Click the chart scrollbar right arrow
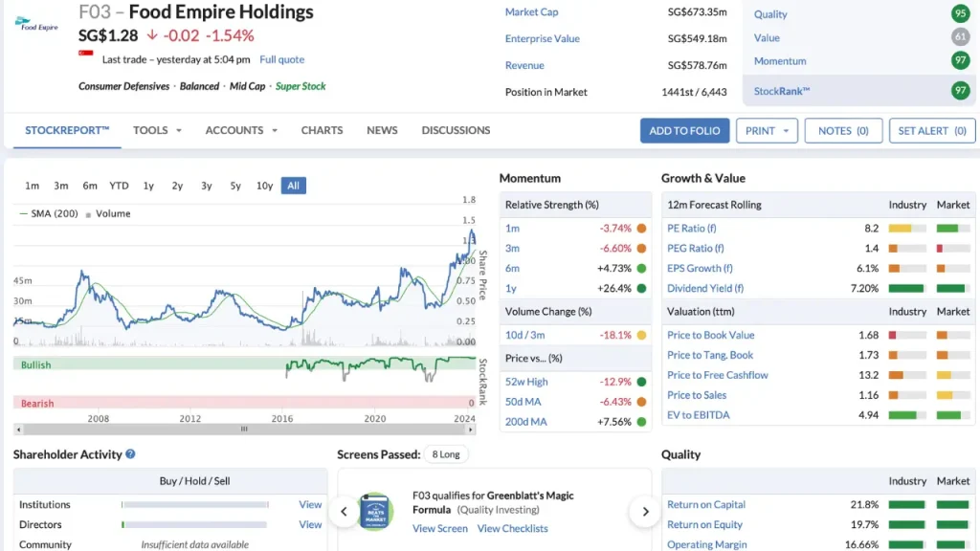The width and height of the screenshot is (980, 551). tap(471, 430)
